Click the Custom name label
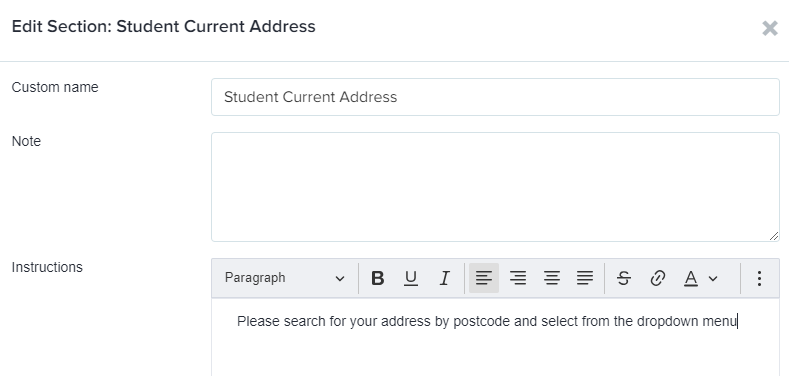789x376 pixels. tap(55, 87)
